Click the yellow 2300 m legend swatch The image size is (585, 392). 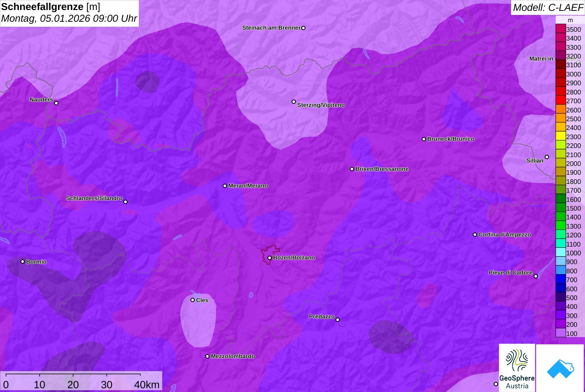560,136
